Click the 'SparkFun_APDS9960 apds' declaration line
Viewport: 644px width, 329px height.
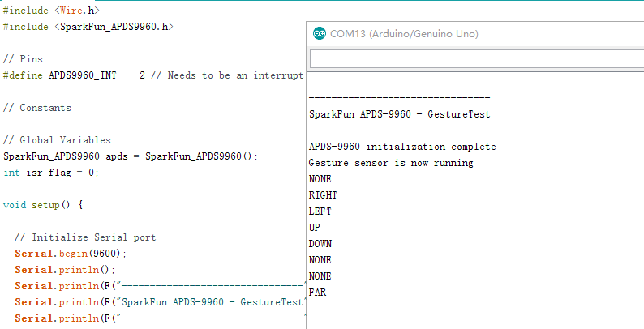tap(131, 156)
